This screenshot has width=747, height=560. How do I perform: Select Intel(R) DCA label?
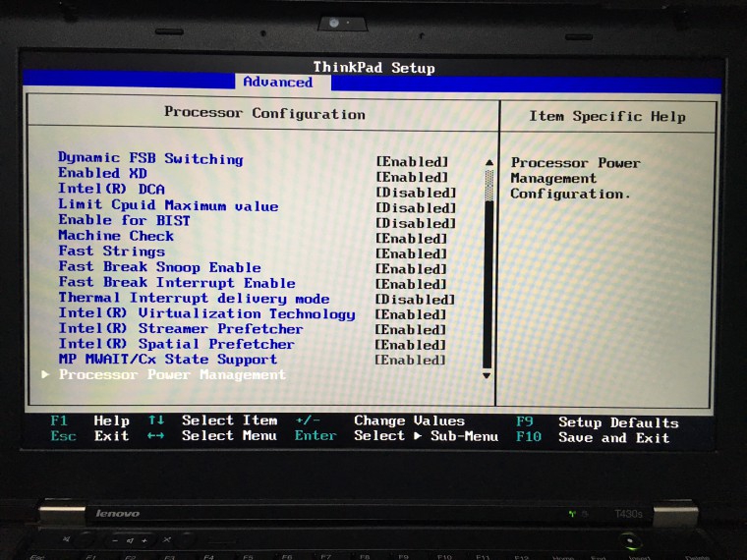pyautogui.click(x=111, y=189)
